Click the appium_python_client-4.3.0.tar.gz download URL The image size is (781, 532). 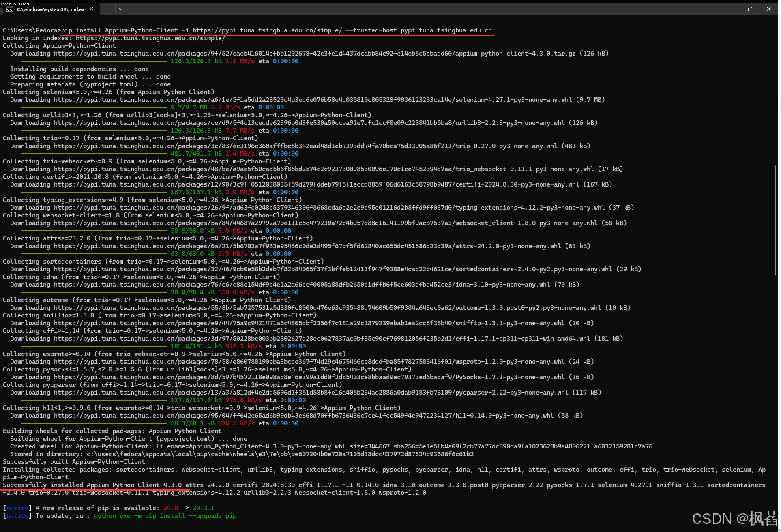(314, 54)
